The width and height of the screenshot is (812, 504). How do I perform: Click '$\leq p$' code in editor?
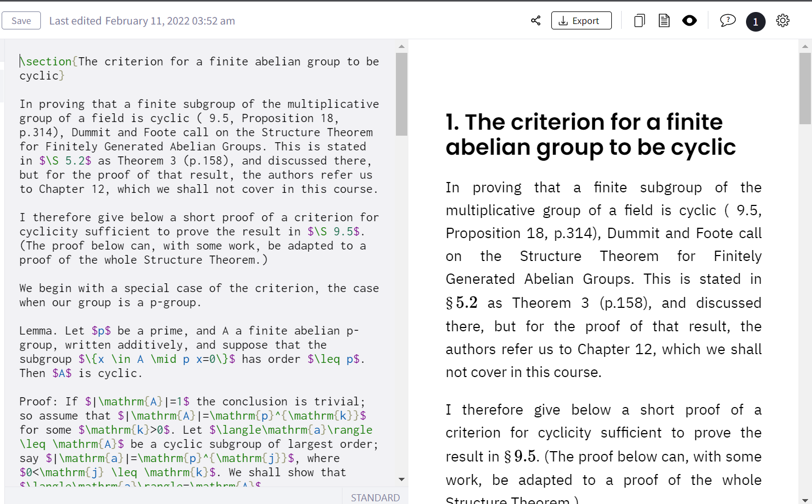click(333, 359)
